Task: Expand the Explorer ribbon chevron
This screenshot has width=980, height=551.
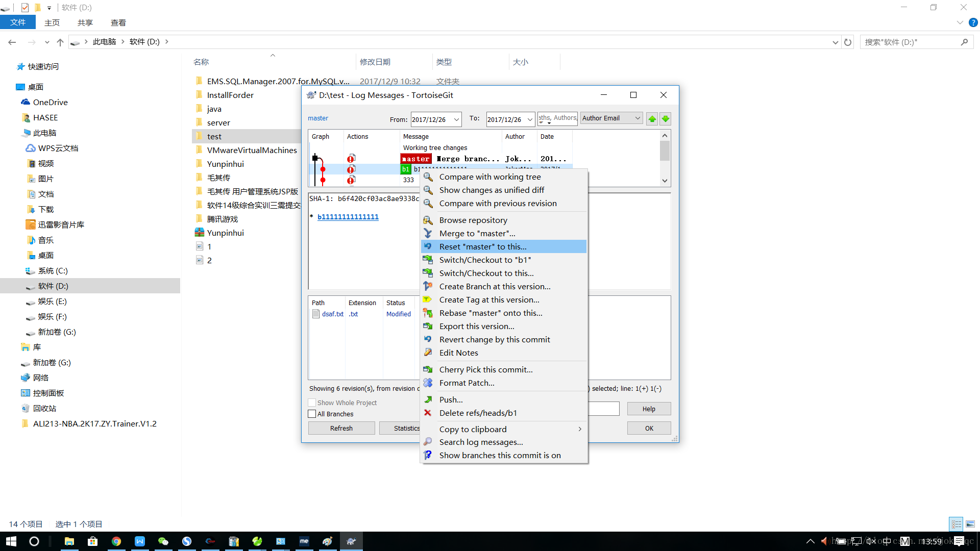Action: point(960,22)
